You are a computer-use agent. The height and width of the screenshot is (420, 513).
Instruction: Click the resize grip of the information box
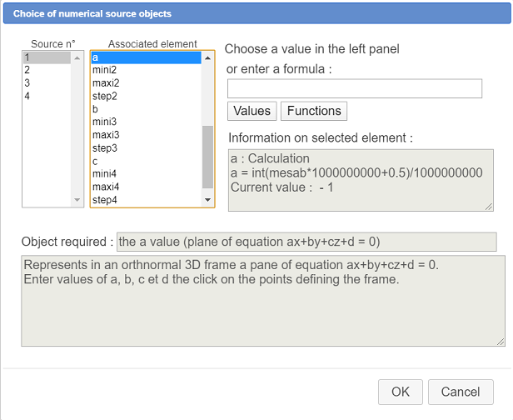click(x=489, y=206)
